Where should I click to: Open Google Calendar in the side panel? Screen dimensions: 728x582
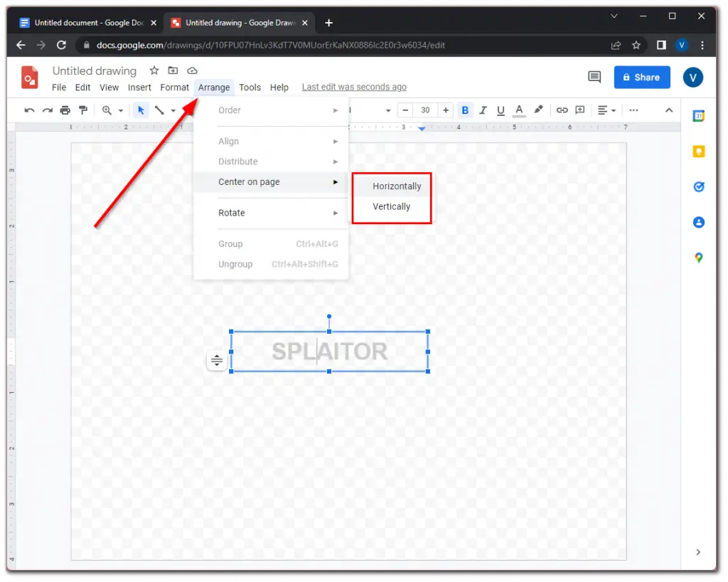(x=697, y=115)
